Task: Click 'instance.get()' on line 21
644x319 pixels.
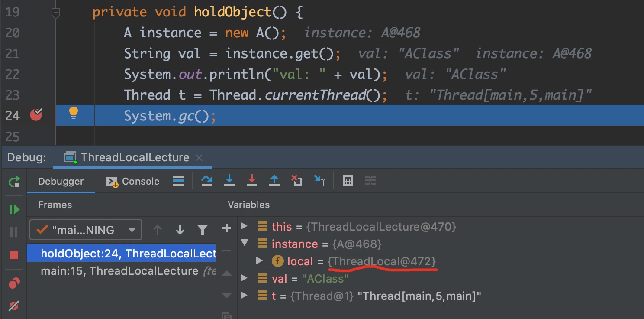Action: tap(280, 53)
